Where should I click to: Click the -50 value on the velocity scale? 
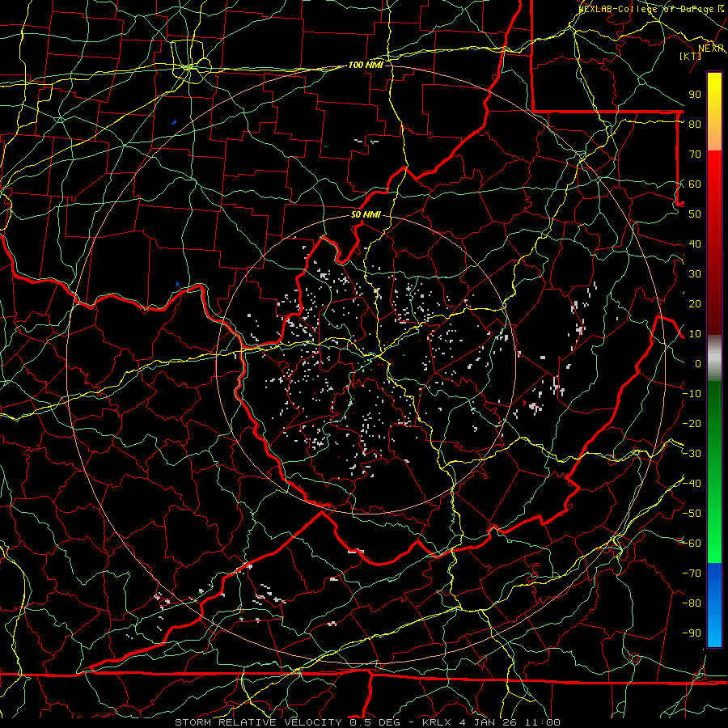692,513
